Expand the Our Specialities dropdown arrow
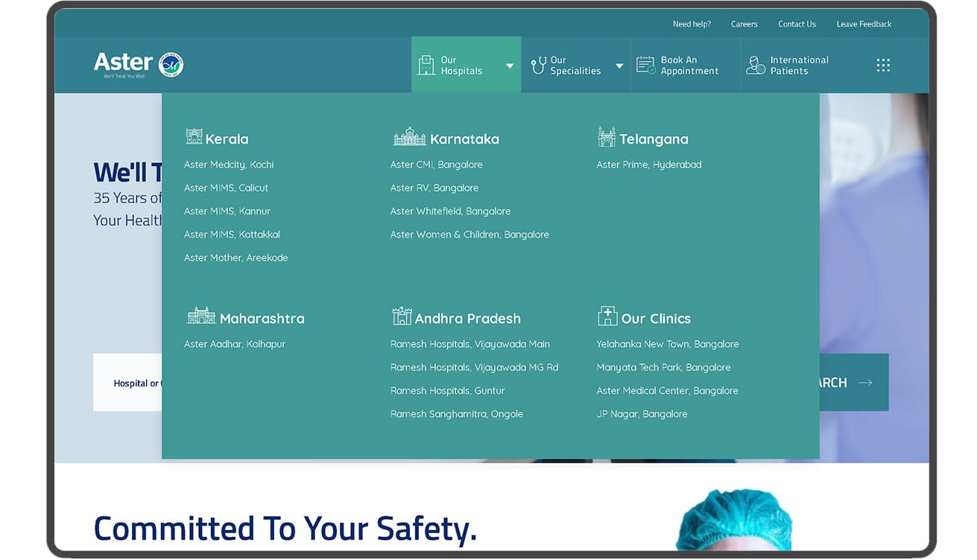This screenshot has width=977, height=560. point(619,66)
